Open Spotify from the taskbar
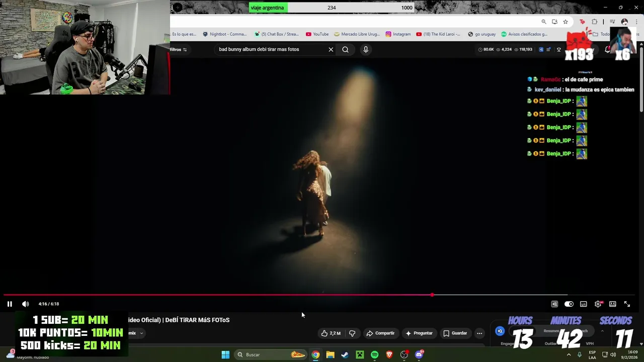This screenshot has height=362, width=644. click(x=374, y=354)
